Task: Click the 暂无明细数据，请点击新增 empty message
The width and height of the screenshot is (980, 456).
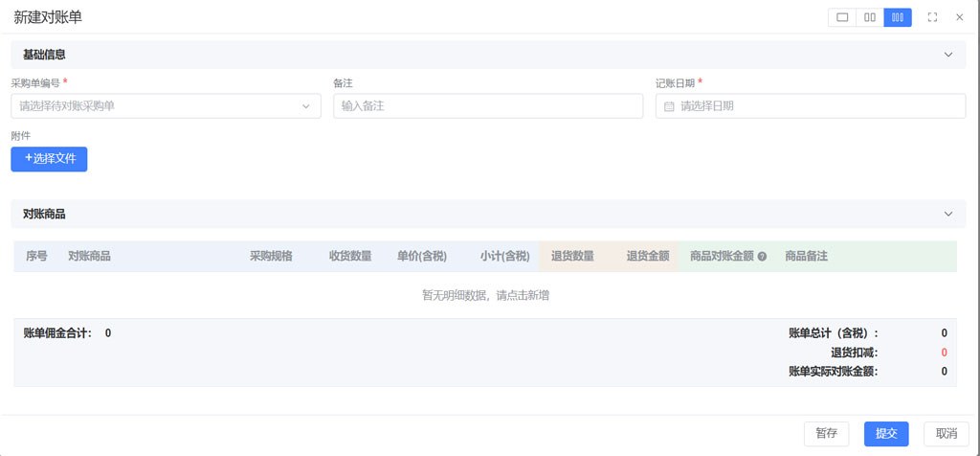Action: tap(485, 295)
